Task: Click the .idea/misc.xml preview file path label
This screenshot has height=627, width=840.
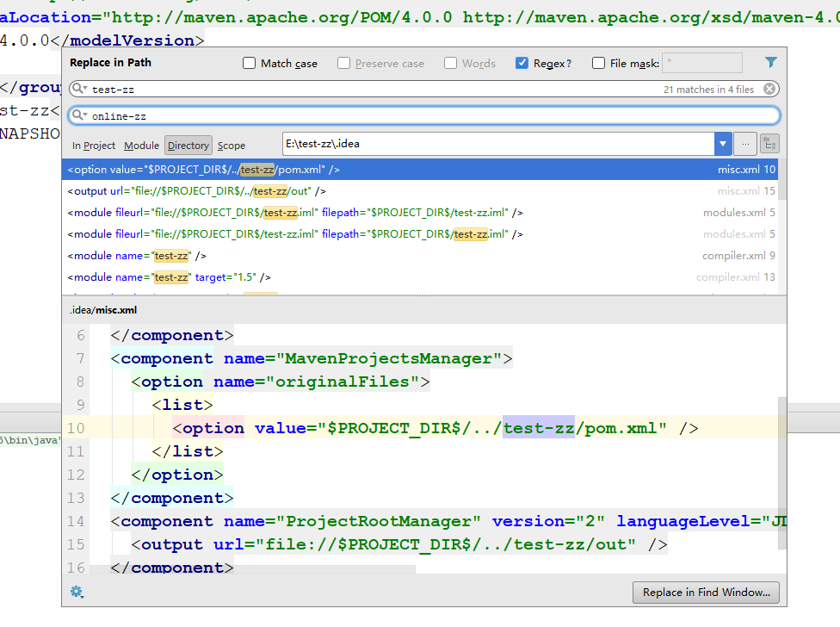Action: 103,310
